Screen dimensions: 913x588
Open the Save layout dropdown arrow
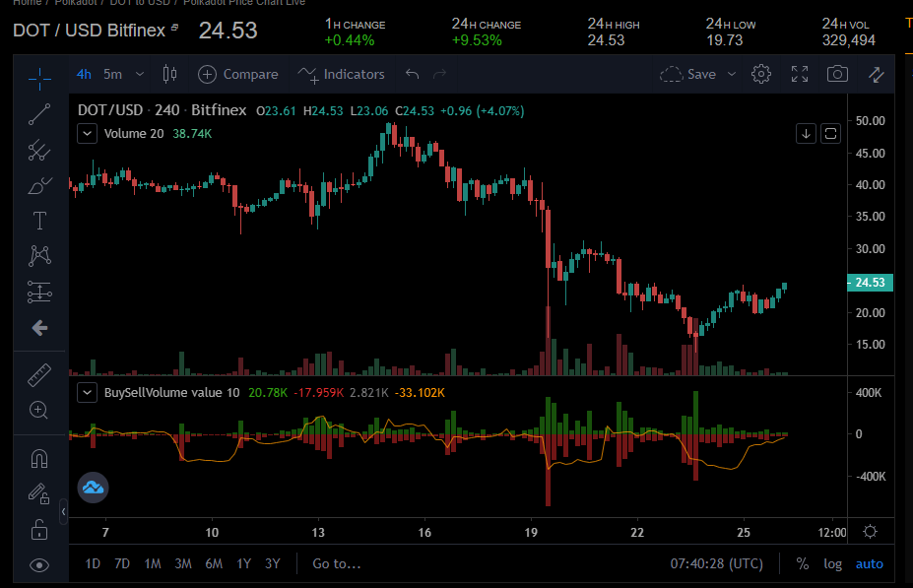732,74
